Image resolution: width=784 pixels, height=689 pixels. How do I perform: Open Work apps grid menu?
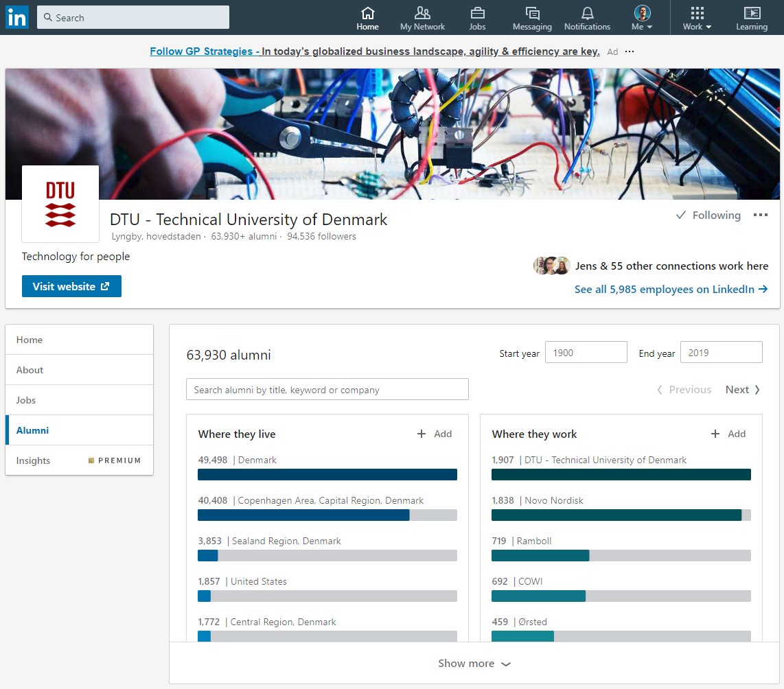pos(697,19)
